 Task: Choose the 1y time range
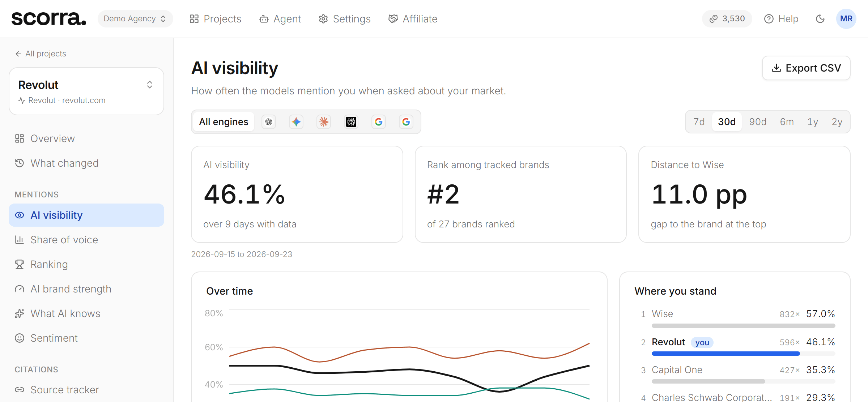click(813, 122)
